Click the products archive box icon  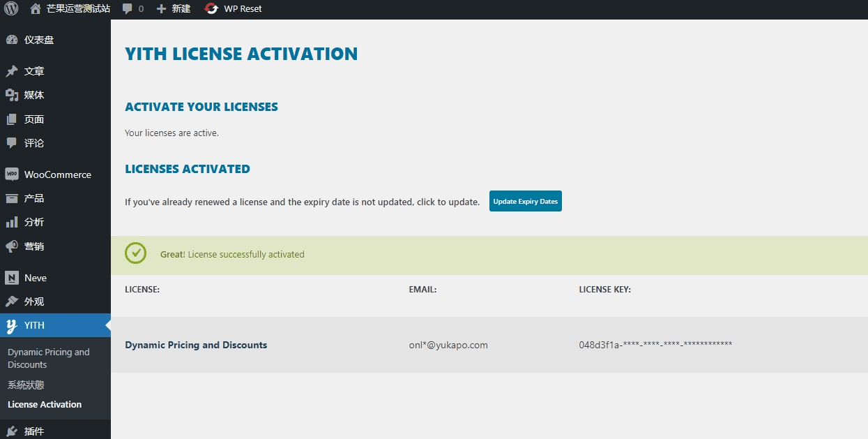click(12, 198)
